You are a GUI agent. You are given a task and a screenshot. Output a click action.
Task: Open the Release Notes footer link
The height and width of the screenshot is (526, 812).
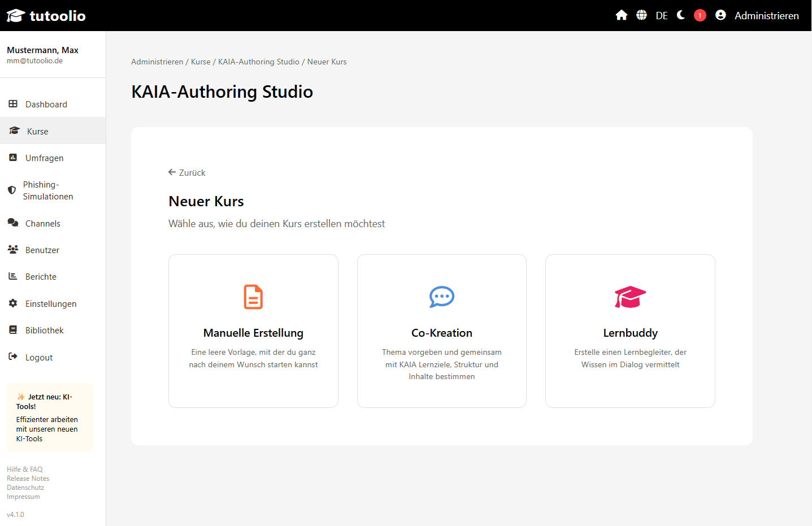[28, 479]
